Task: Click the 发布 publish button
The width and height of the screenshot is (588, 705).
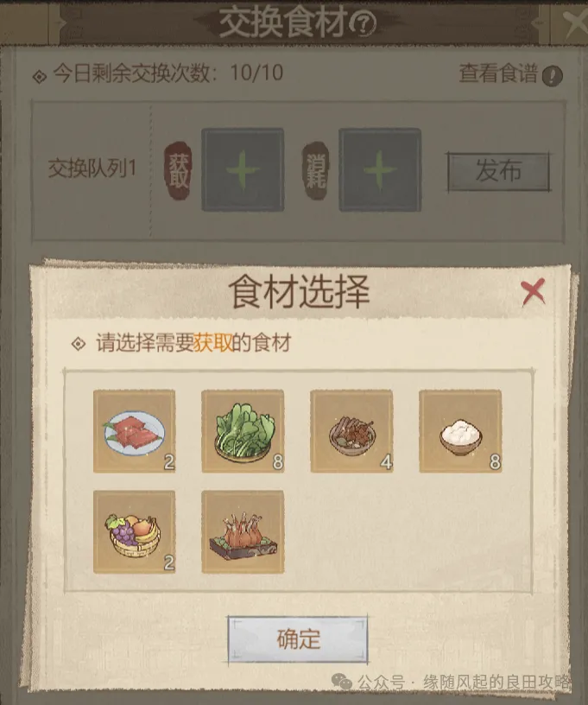Action: [x=498, y=171]
